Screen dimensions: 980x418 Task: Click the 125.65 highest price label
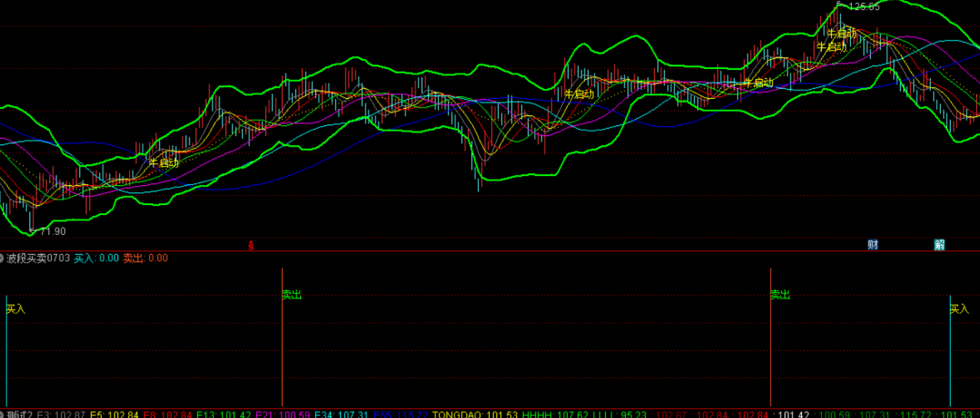[x=863, y=7]
